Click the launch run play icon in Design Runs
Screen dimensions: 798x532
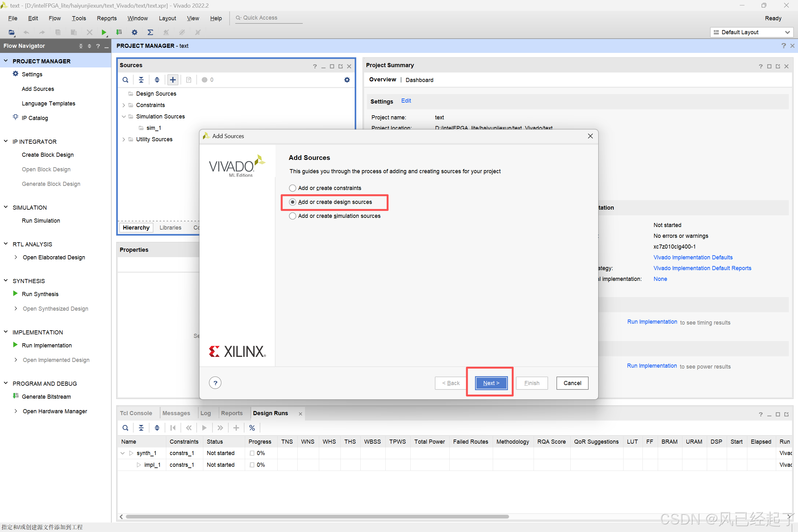point(204,427)
